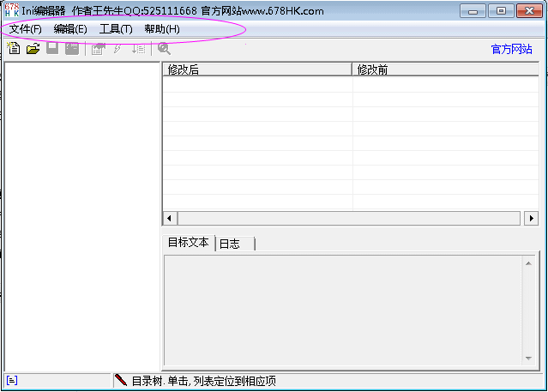
Task: Click the greyed Save floppy icon
Action: click(x=52, y=48)
